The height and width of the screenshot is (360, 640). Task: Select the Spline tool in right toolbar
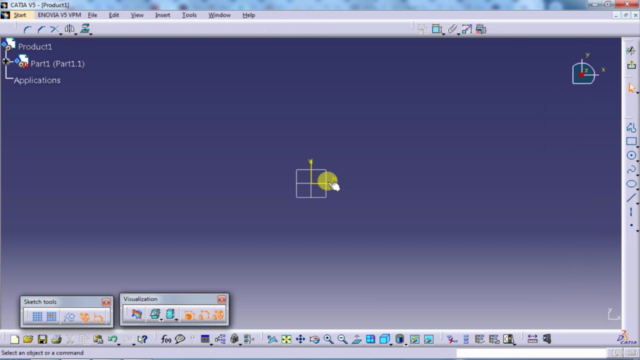point(631,169)
